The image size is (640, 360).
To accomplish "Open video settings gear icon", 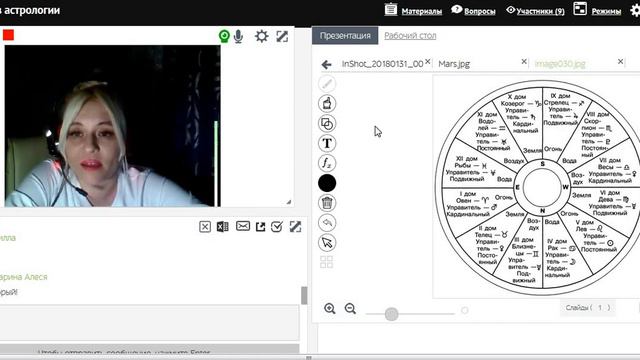I will [x=261, y=36].
